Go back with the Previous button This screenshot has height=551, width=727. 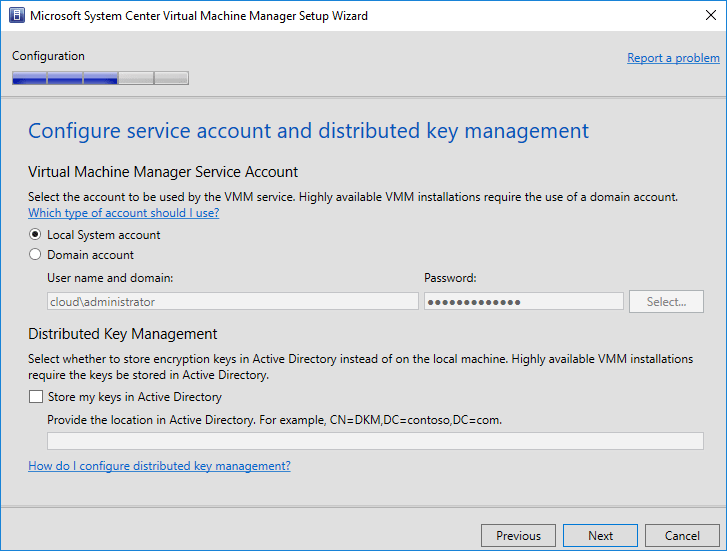pos(518,535)
